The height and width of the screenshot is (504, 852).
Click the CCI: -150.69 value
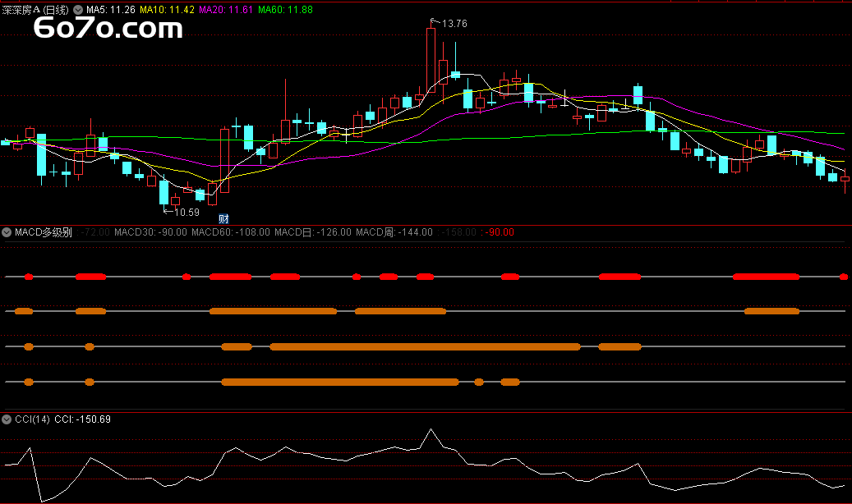point(83,419)
